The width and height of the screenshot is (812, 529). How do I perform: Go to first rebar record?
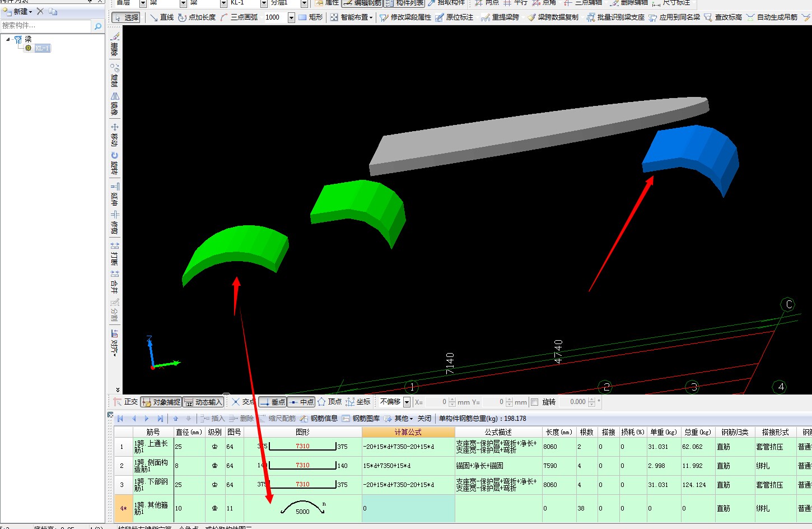(x=120, y=419)
